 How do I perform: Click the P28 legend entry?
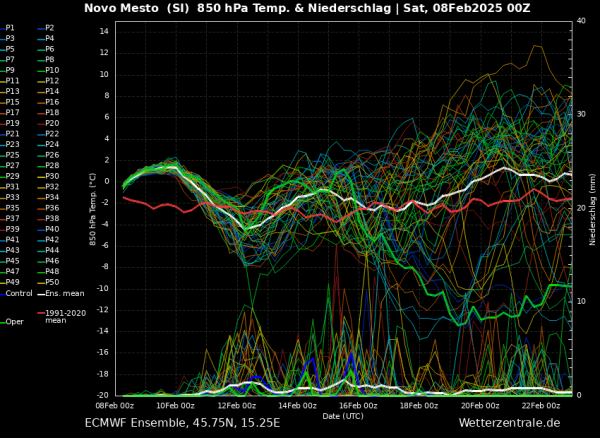(48, 166)
